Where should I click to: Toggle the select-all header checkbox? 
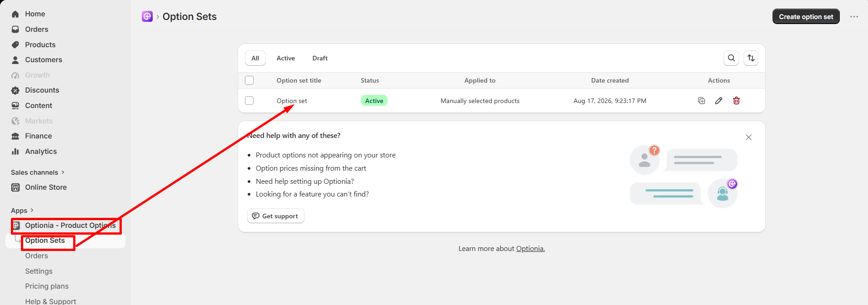coord(249,80)
